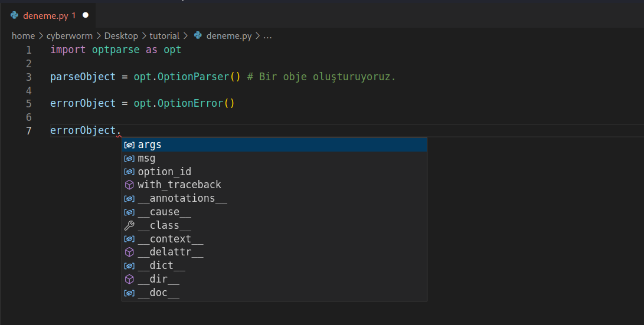This screenshot has width=644, height=325.
Task: Insert the __doc__ suggestion
Action: click(158, 293)
